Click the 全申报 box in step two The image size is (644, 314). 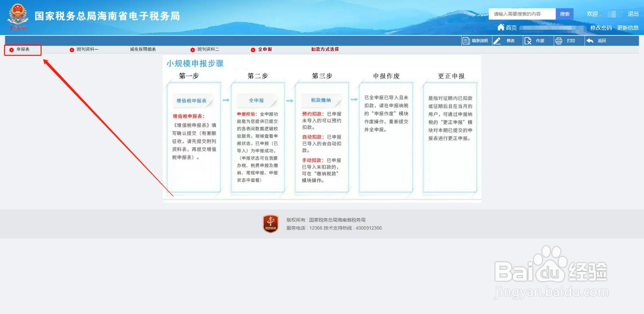click(x=256, y=100)
